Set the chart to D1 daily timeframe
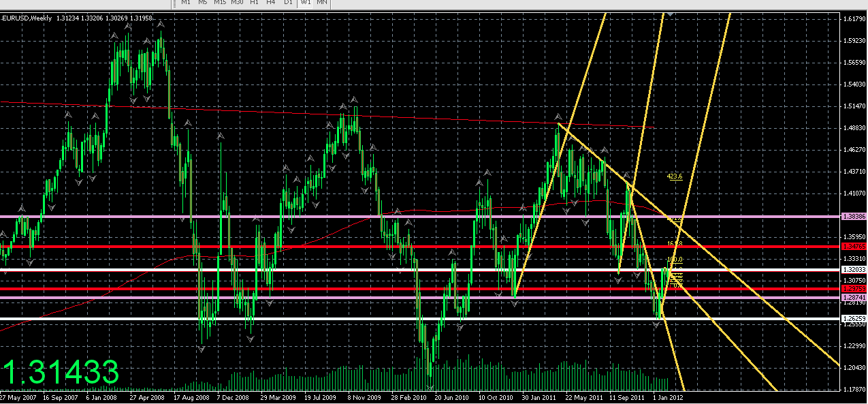The image size is (868, 404). 288,3
